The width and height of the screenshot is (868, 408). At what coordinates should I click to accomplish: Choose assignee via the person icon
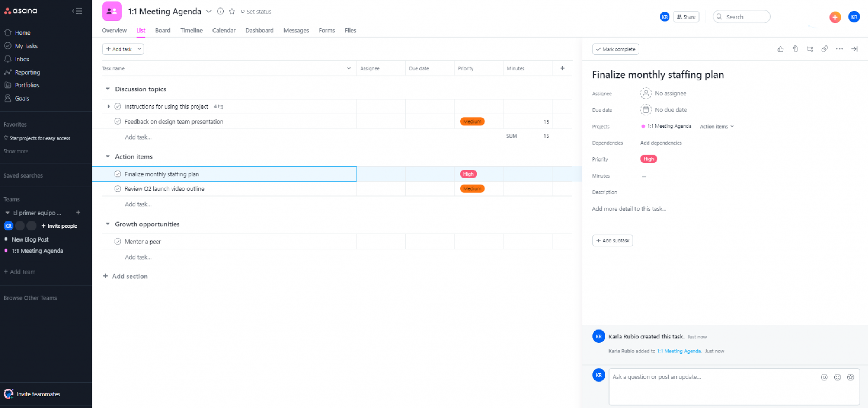click(x=645, y=93)
